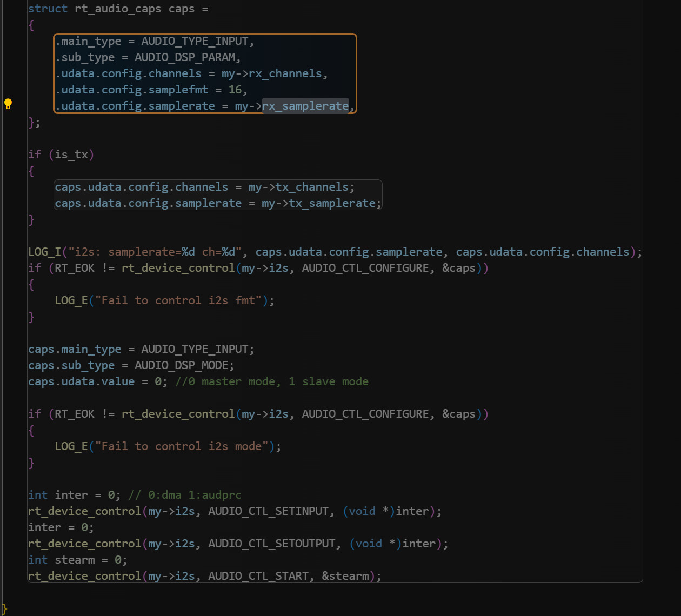Click stearm in the int declaration
This screenshot has height=616, width=681.
[x=75, y=560]
